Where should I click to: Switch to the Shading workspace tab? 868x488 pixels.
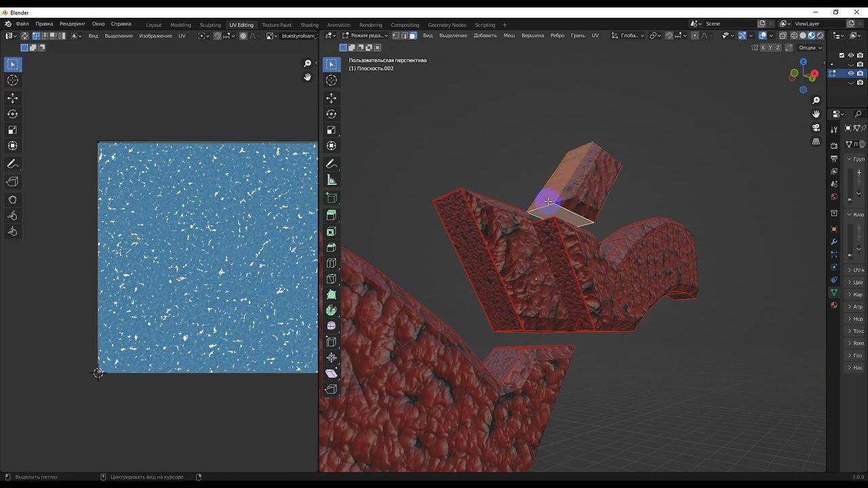[x=309, y=25]
